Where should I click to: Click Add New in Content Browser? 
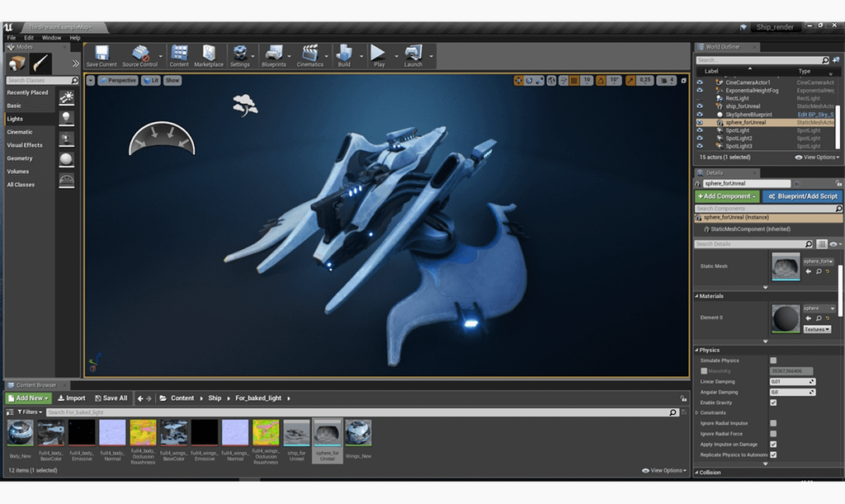pyautogui.click(x=28, y=398)
